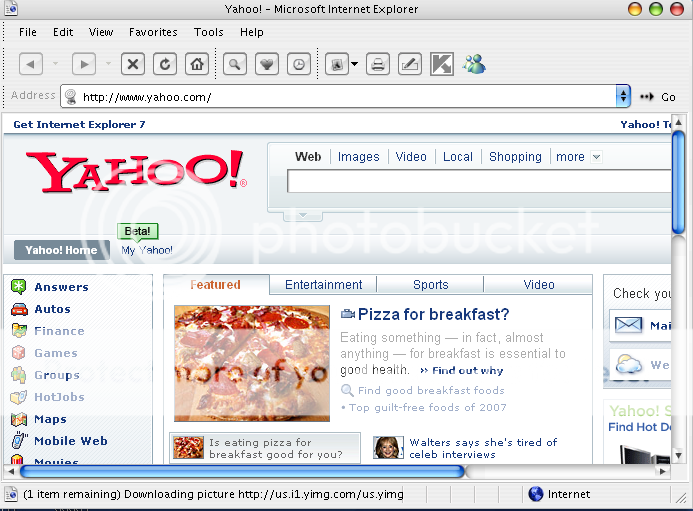Expand the address bar URL dropdown
Viewport: 693px width, 511px height.
(623, 97)
